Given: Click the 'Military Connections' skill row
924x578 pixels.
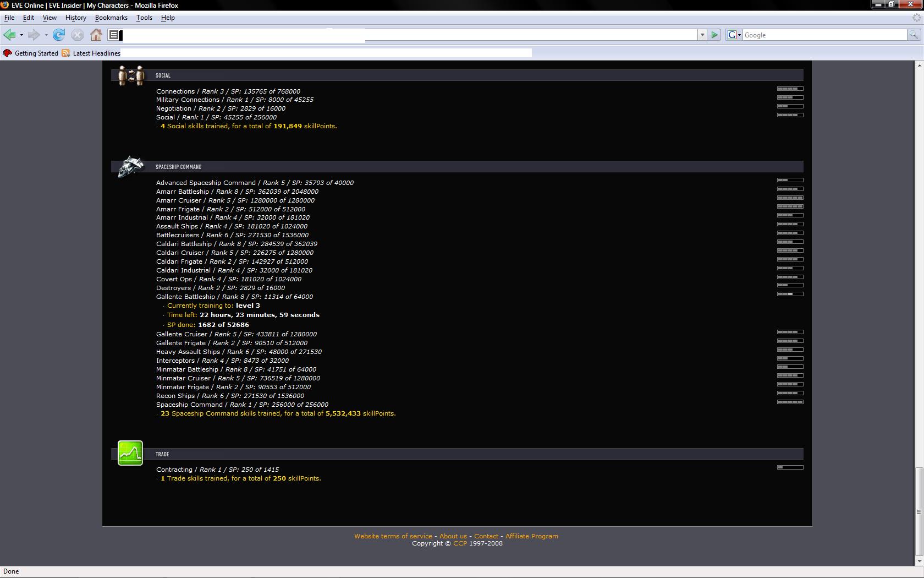Looking at the screenshot, I should (235, 100).
